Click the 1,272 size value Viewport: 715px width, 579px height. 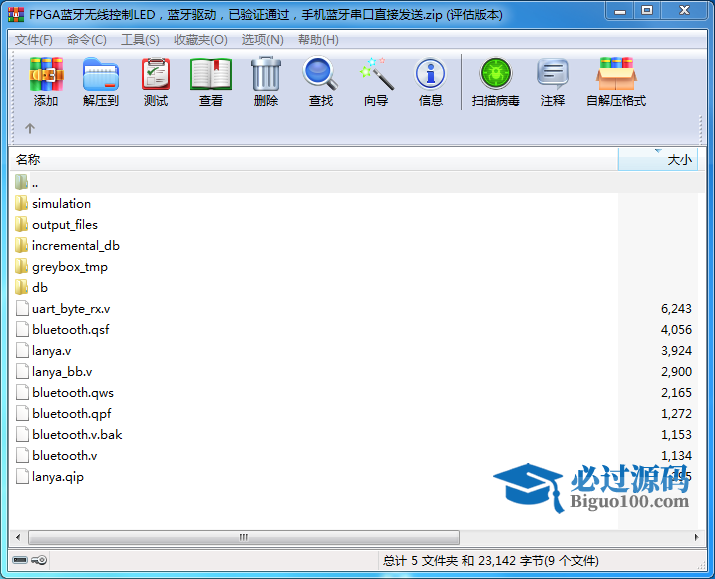tap(676, 414)
